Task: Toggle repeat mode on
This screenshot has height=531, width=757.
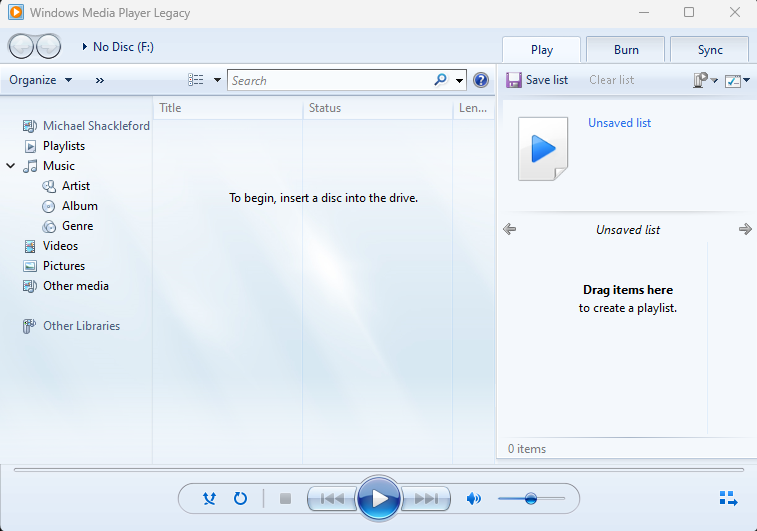Action: [240, 498]
